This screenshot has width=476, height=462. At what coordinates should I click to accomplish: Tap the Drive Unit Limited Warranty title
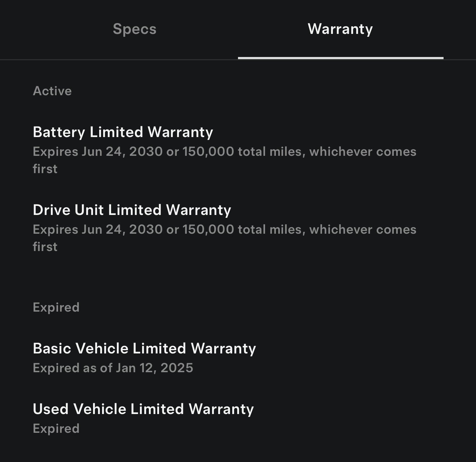coord(132,210)
